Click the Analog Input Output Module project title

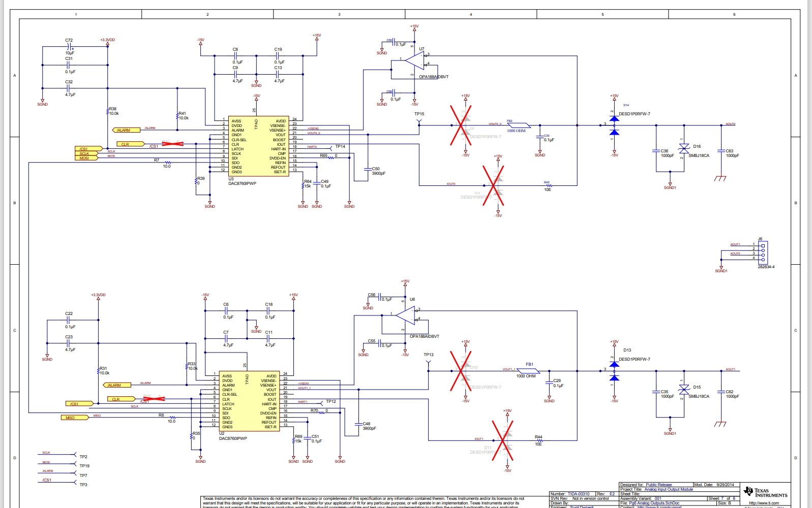(669, 489)
